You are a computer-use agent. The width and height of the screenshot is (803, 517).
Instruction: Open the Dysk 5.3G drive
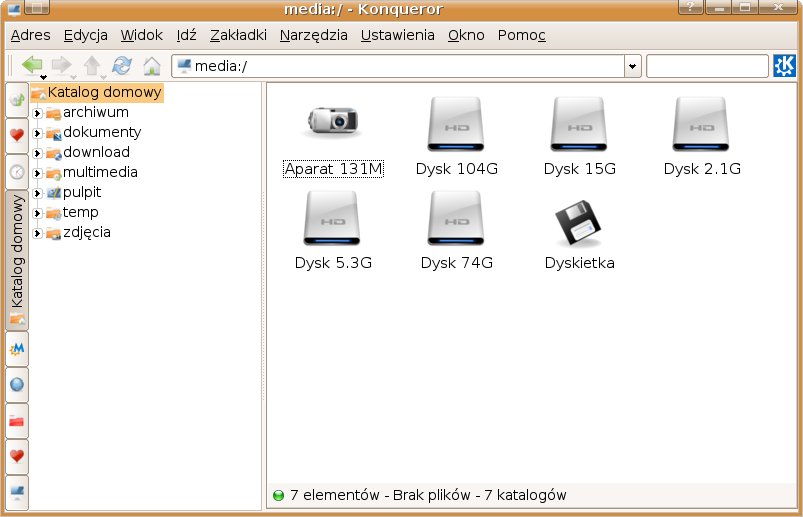[x=333, y=231]
